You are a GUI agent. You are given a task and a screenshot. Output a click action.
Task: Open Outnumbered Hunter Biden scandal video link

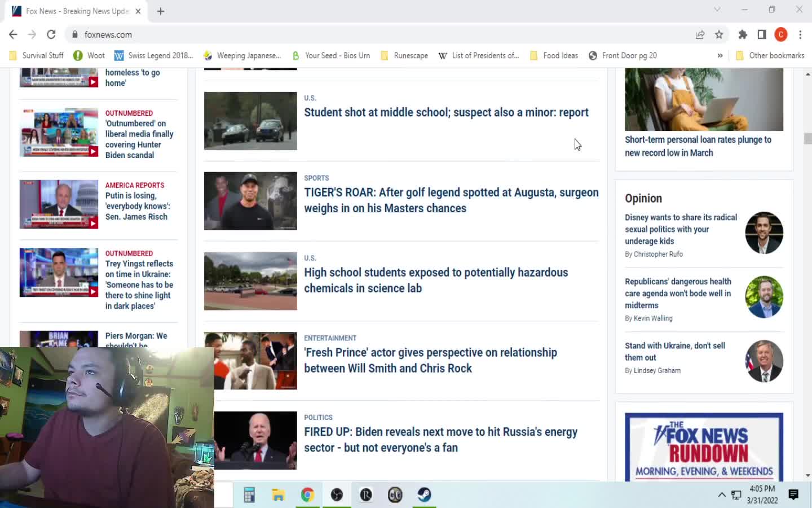[x=139, y=139]
